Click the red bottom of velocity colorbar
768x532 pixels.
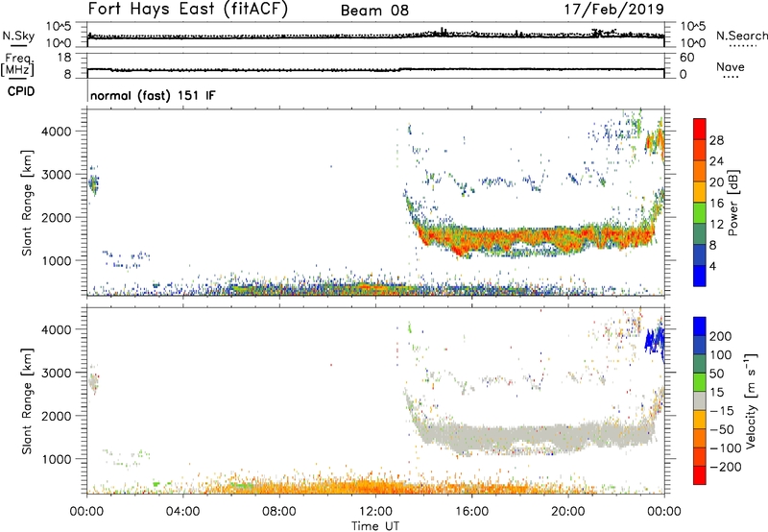pos(700,475)
